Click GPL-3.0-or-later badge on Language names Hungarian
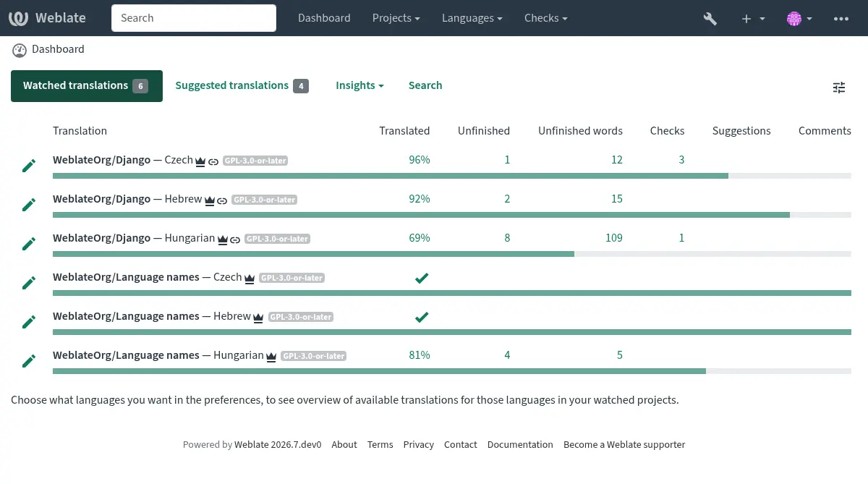 point(313,357)
